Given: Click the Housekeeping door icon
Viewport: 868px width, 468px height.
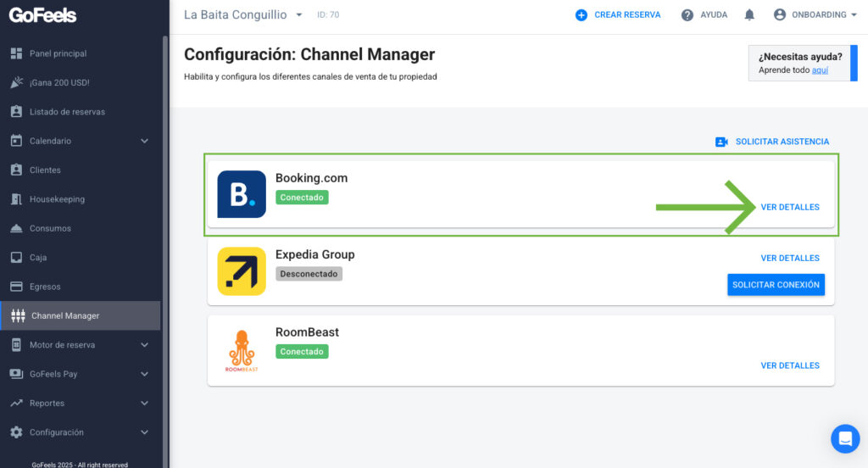Looking at the screenshot, I should coord(17,199).
